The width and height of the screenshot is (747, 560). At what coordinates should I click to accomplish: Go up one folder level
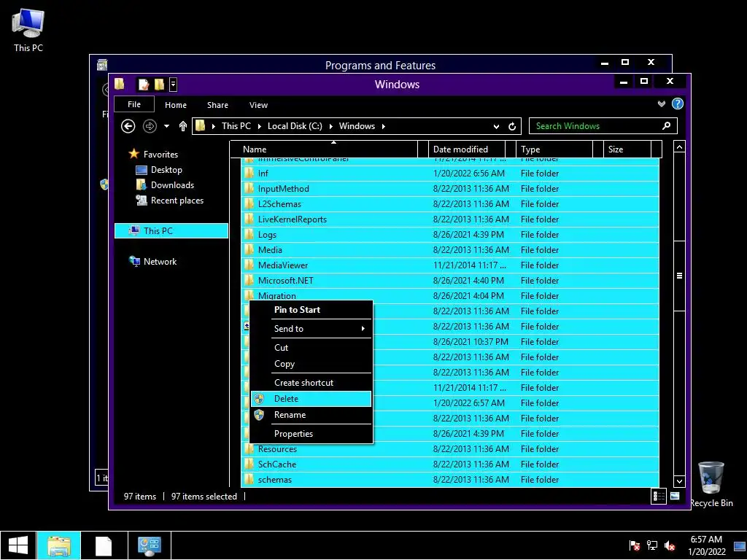(x=183, y=126)
